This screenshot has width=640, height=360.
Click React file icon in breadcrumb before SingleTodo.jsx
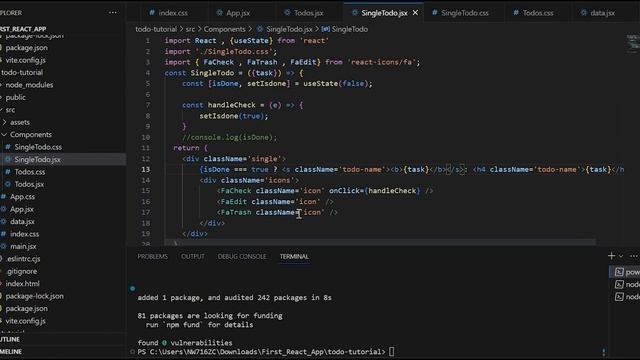tap(260, 29)
